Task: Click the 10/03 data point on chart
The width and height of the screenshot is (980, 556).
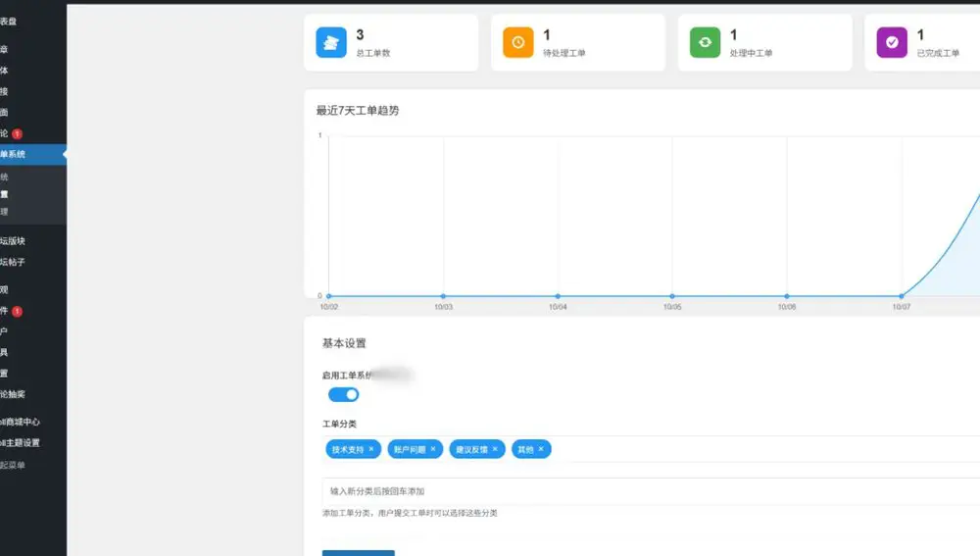Action: click(443, 296)
